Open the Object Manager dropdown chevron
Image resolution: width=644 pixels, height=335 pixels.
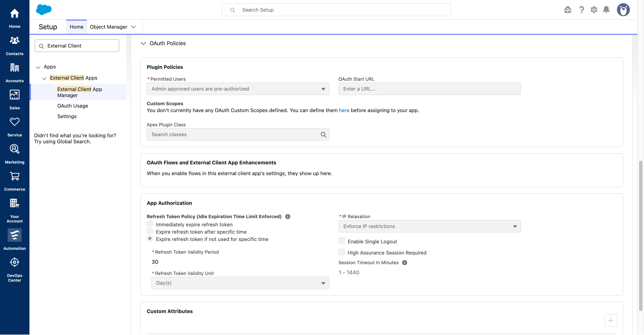pos(134,27)
